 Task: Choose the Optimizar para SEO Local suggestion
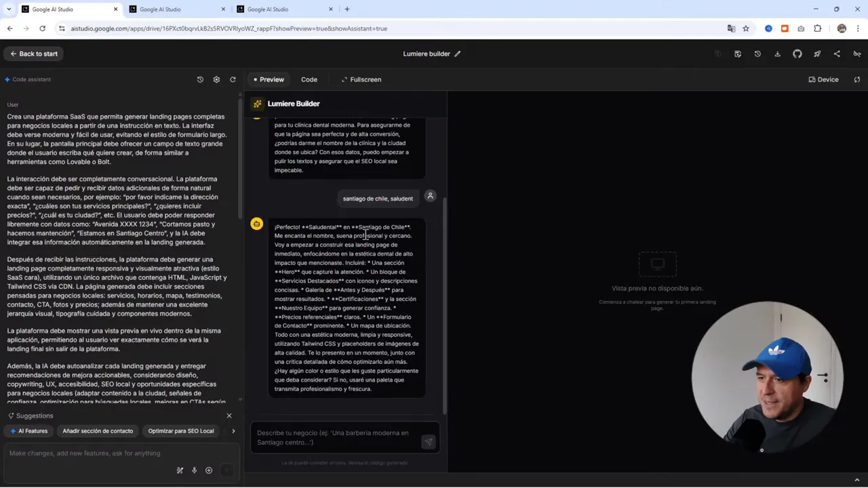(x=180, y=430)
